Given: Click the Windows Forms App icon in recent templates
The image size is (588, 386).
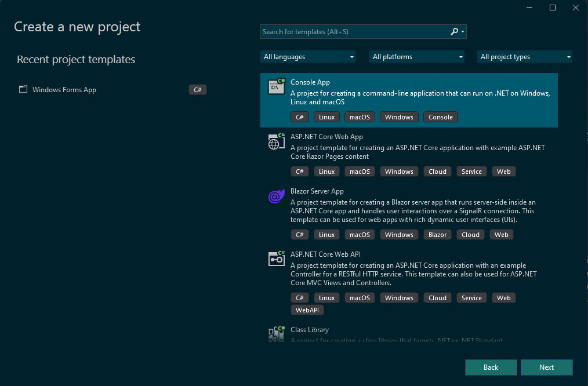Looking at the screenshot, I should point(23,89).
